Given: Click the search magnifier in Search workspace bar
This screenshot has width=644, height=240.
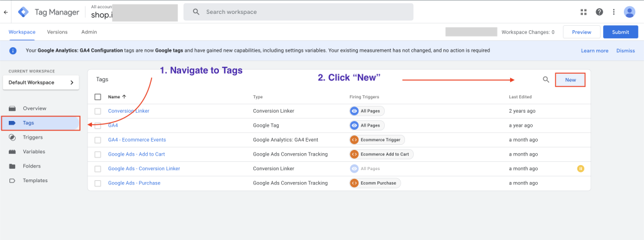Looking at the screenshot, I should [x=196, y=12].
